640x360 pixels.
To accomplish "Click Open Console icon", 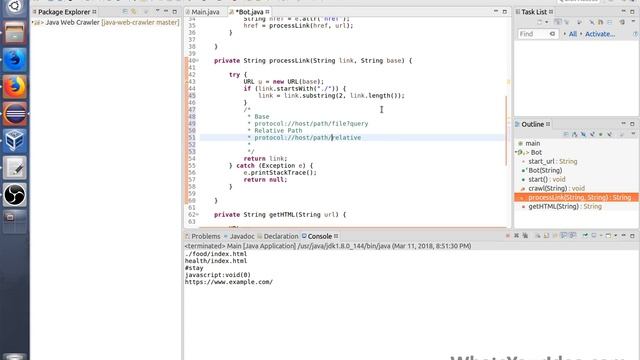I will point(608,236).
